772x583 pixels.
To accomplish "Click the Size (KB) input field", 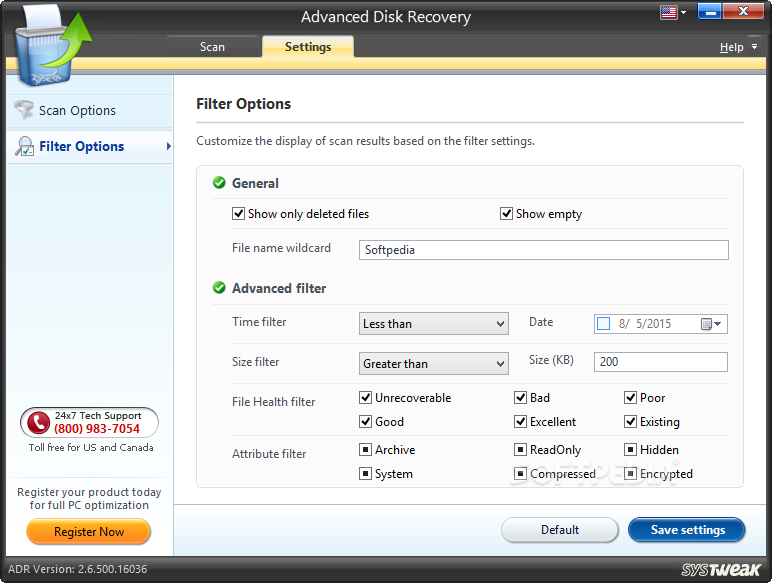I will tap(660, 362).
